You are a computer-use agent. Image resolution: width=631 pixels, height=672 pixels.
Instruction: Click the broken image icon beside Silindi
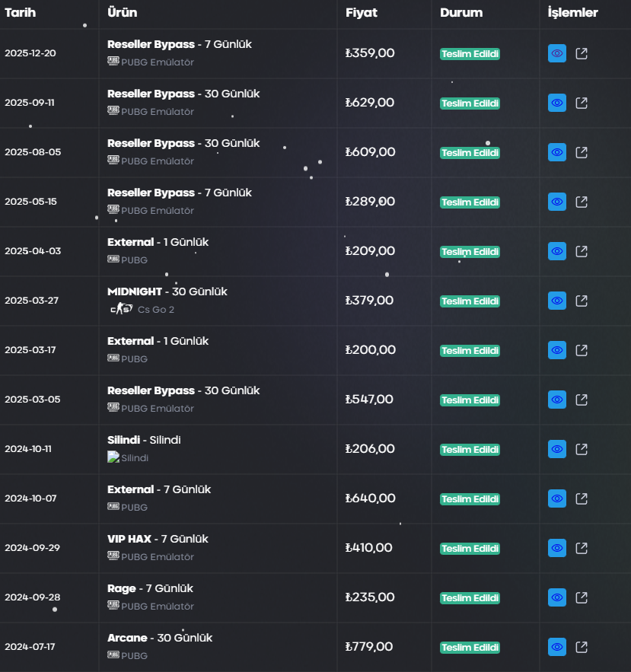click(x=113, y=457)
